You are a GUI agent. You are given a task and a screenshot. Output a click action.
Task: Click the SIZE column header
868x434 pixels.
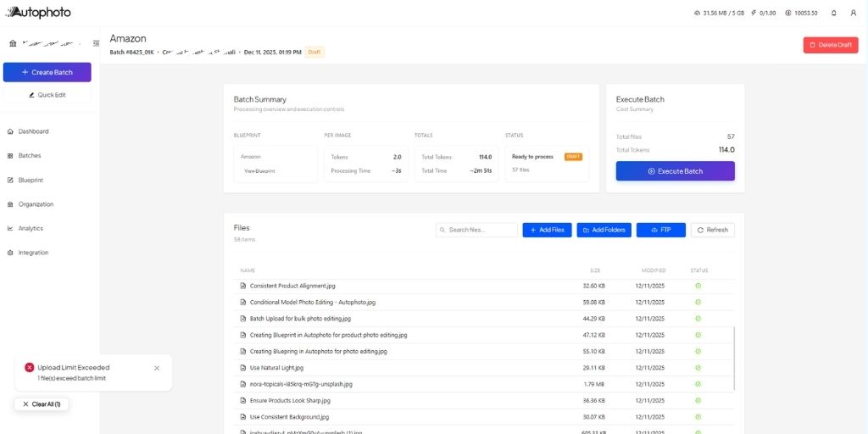595,270
